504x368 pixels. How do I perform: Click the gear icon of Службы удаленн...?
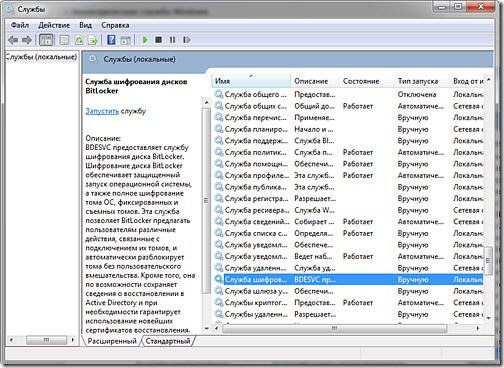(x=219, y=314)
